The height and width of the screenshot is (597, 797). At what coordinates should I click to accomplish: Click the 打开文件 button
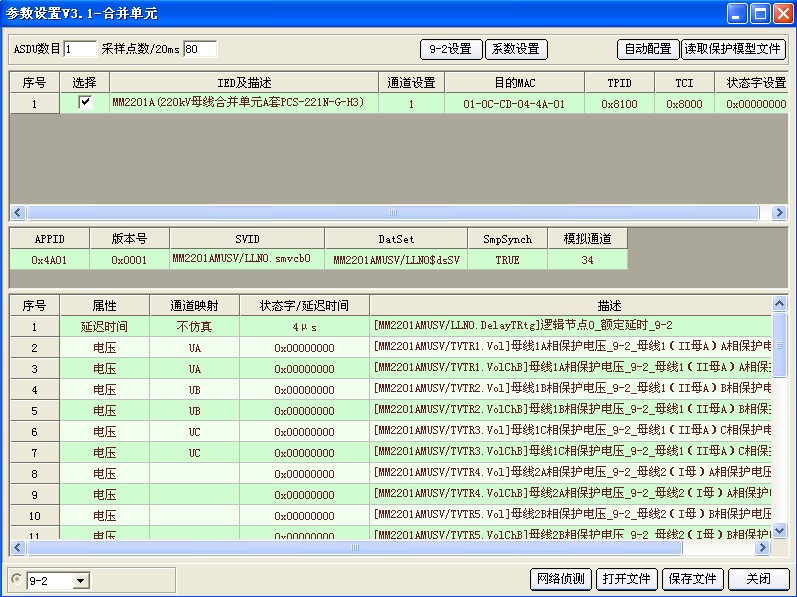(x=626, y=579)
